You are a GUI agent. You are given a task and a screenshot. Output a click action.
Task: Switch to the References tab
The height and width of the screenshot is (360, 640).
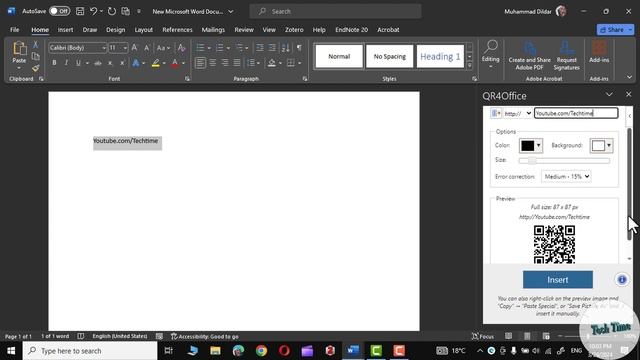pos(177,30)
